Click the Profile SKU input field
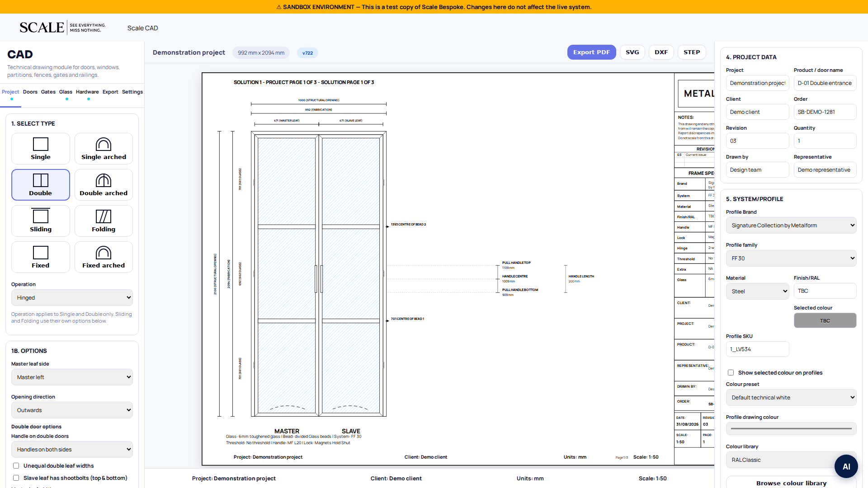Screen dimensions: 868x488 tap(757, 349)
